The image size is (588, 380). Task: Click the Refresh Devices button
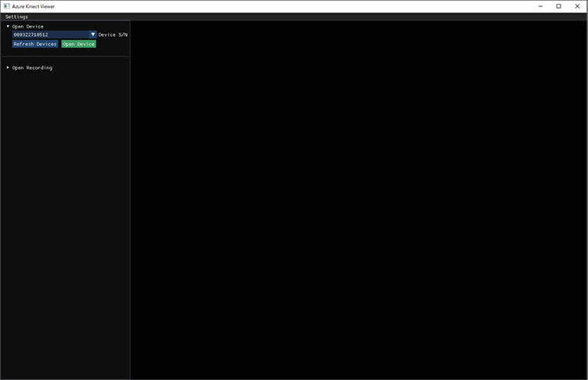pyautogui.click(x=35, y=44)
